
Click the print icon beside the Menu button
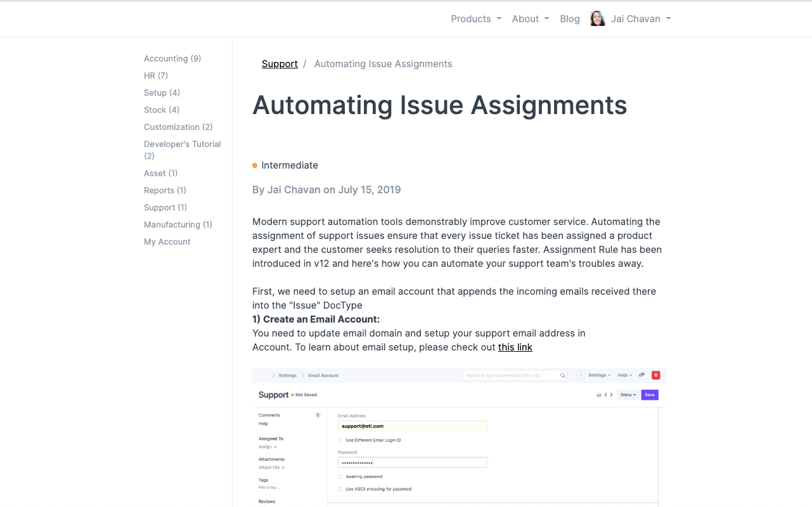click(x=599, y=395)
